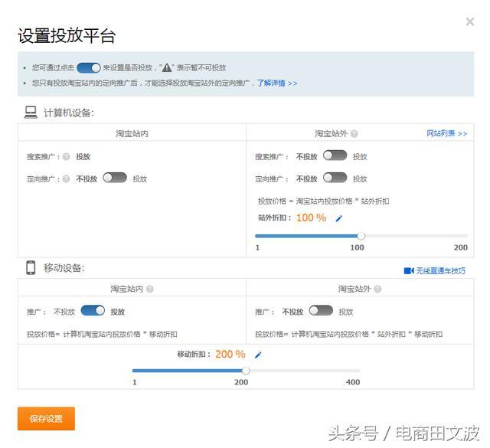Disable mobile 淘宝站内 推广 toggle
Image resolution: width=490 pixels, height=448 pixels.
coord(93,311)
